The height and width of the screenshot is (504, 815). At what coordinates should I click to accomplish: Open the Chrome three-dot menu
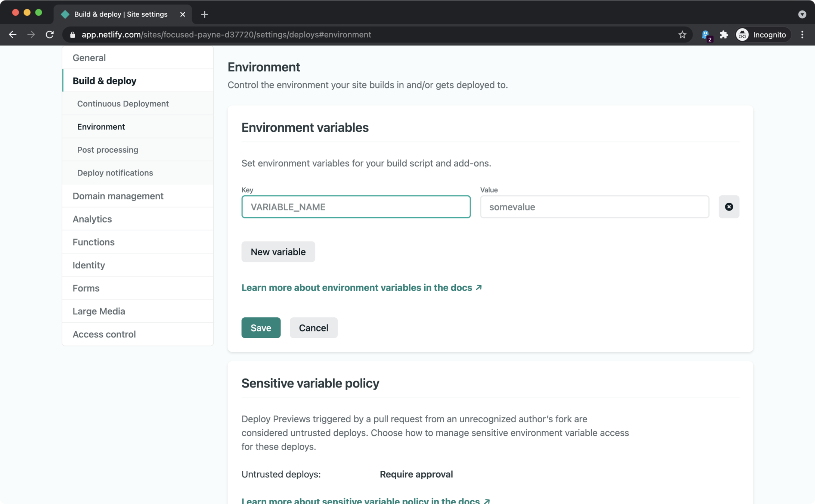pyautogui.click(x=802, y=35)
